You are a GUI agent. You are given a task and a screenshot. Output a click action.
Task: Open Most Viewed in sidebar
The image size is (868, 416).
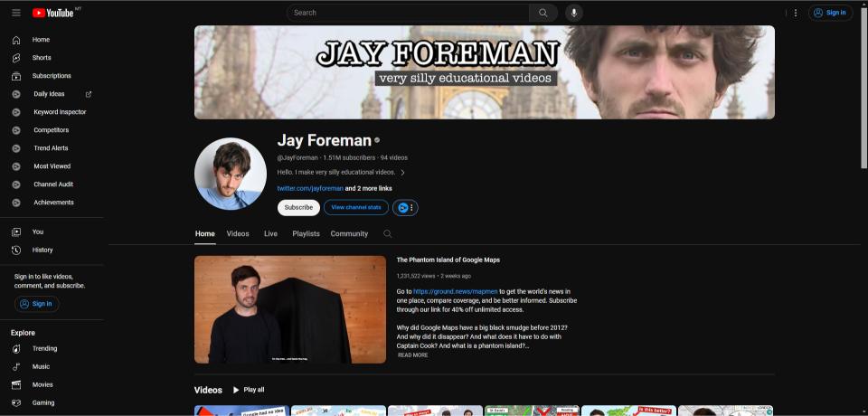click(52, 166)
